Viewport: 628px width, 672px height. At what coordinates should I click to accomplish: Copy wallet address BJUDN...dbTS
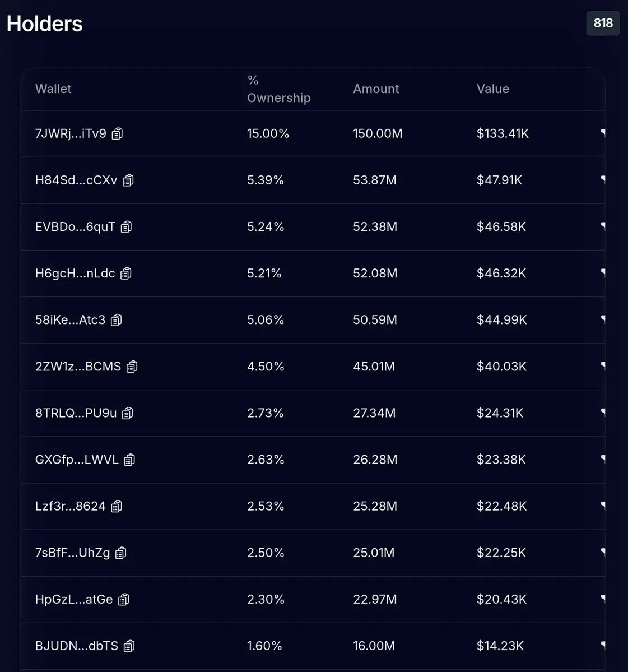click(x=129, y=646)
